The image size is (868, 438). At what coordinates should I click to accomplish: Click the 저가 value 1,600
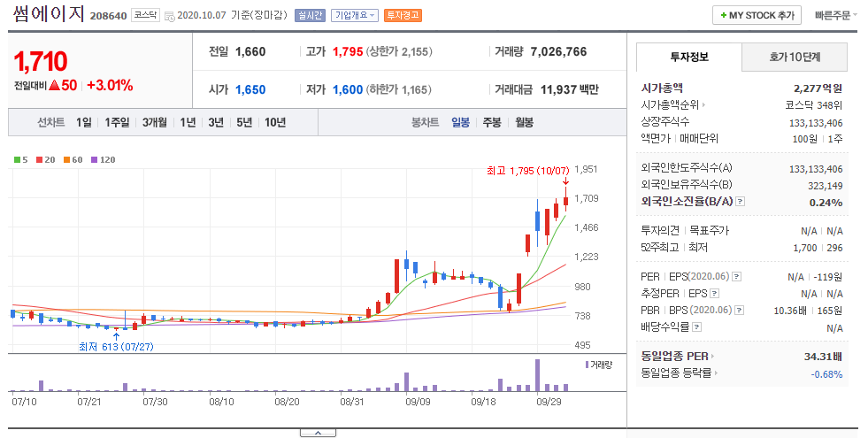pos(348,89)
